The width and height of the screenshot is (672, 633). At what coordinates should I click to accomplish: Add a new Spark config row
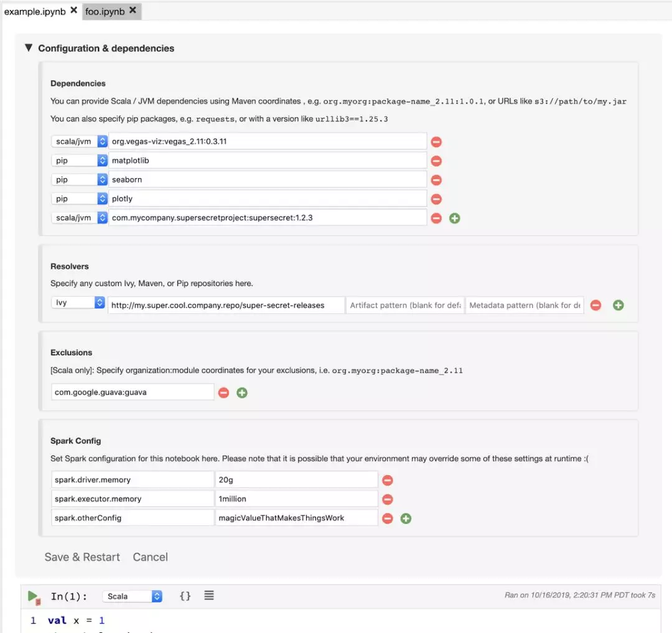[406, 518]
